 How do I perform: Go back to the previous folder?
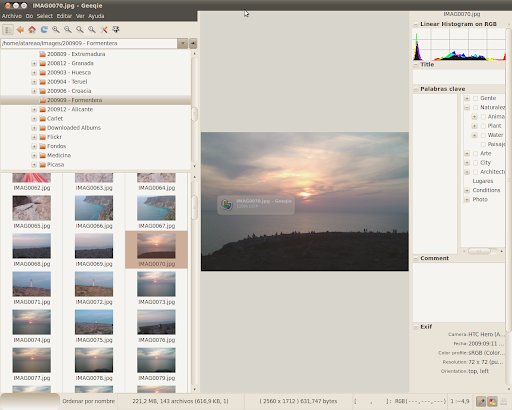pos(20,30)
